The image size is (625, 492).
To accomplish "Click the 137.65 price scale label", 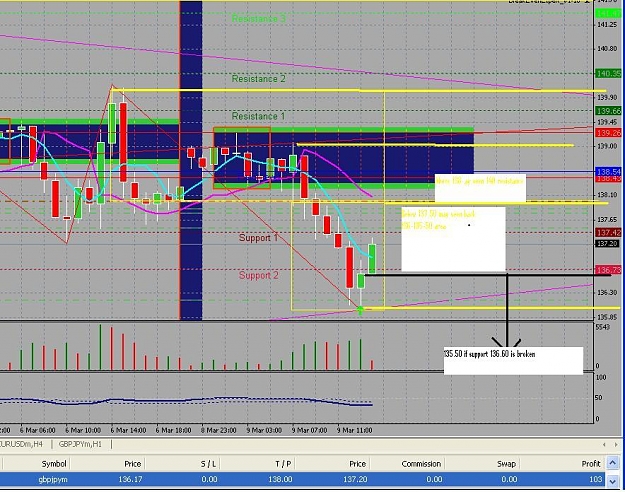I will point(607,219).
